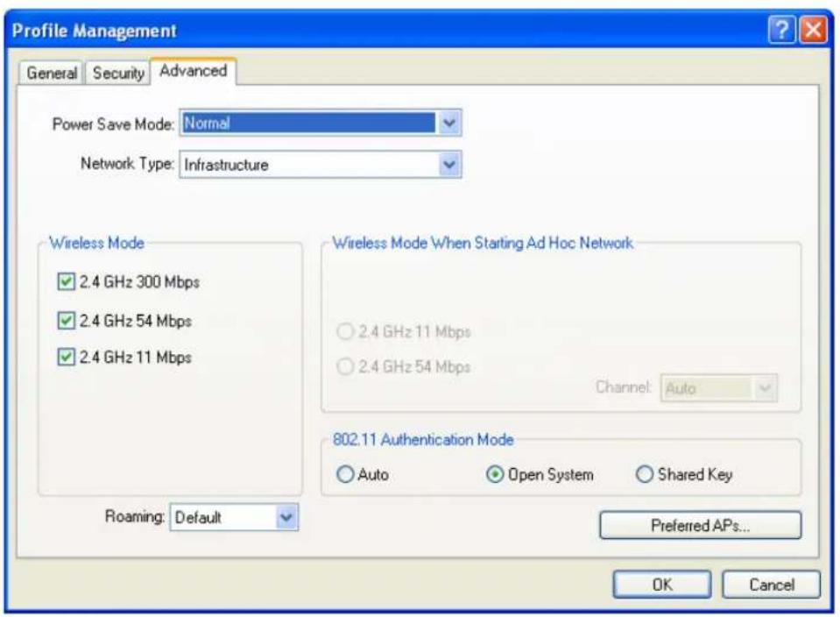The width and height of the screenshot is (840, 617).
Task: Click the Cancel button
Action: 772,585
